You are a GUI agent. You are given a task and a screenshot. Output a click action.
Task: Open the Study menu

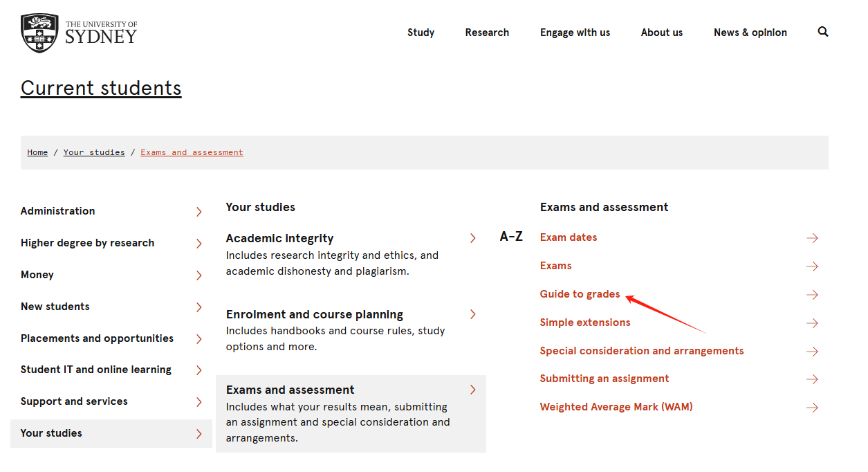(421, 33)
